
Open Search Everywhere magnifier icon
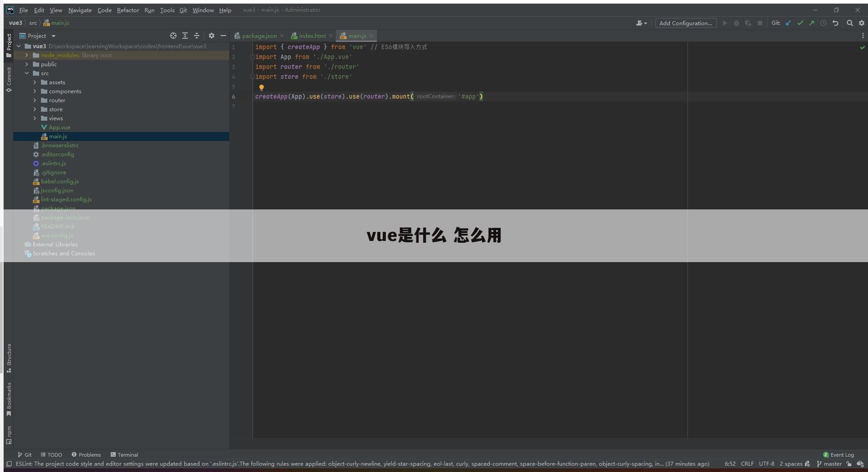coord(850,23)
